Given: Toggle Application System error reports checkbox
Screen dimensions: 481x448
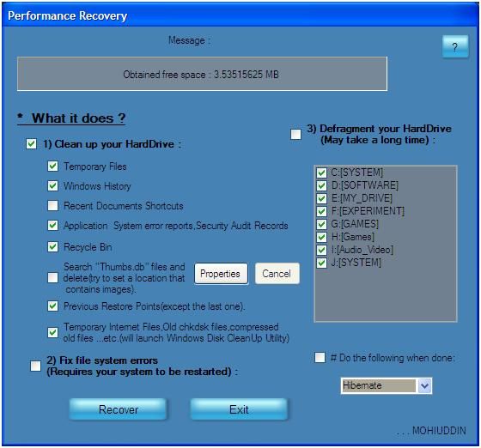Looking at the screenshot, I should pyautogui.click(x=52, y=226).
